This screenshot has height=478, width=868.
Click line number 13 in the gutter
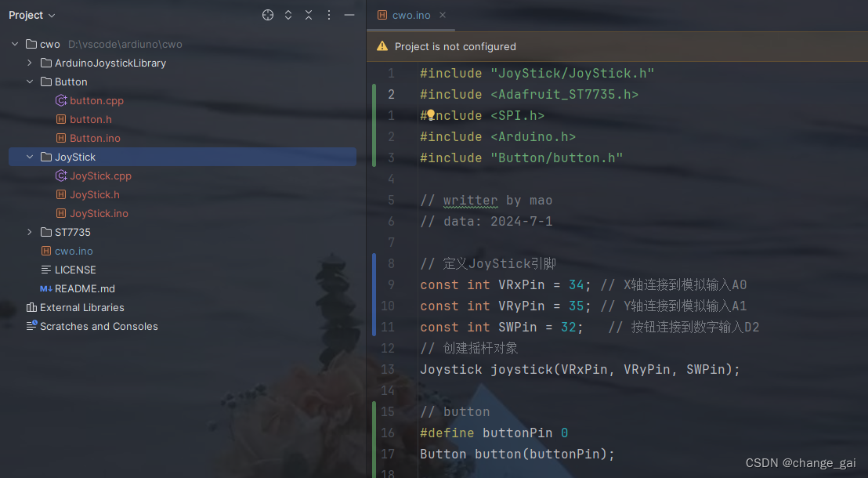click(x=388, y=369)
